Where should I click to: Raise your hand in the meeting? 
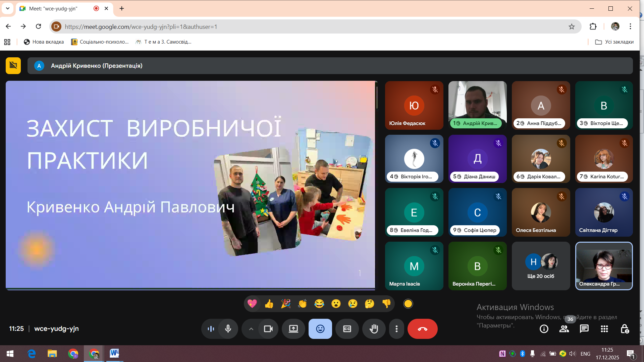pos(374,329)
